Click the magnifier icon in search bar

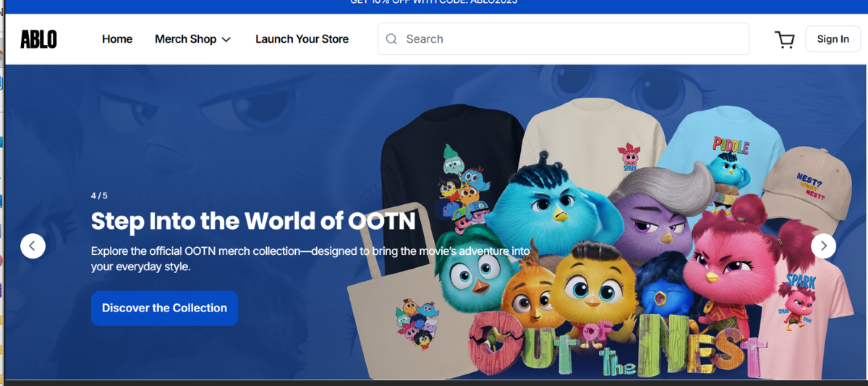pos(391,39)
